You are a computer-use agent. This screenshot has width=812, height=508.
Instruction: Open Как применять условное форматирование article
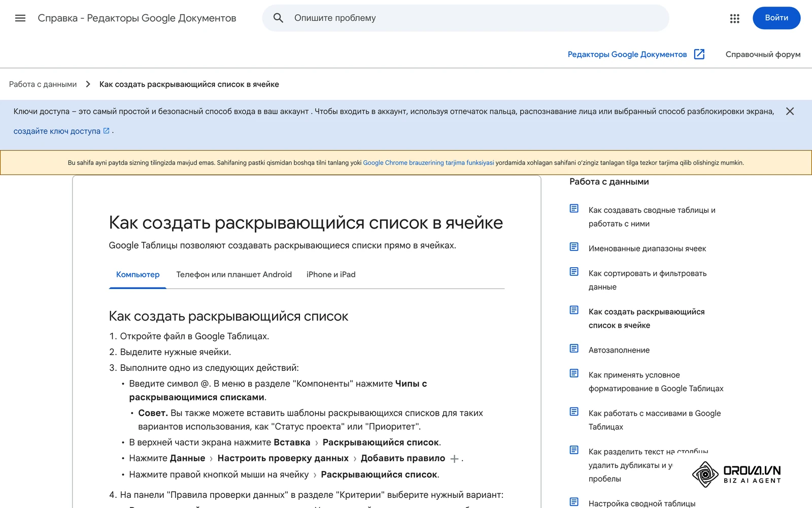[656, 382]
